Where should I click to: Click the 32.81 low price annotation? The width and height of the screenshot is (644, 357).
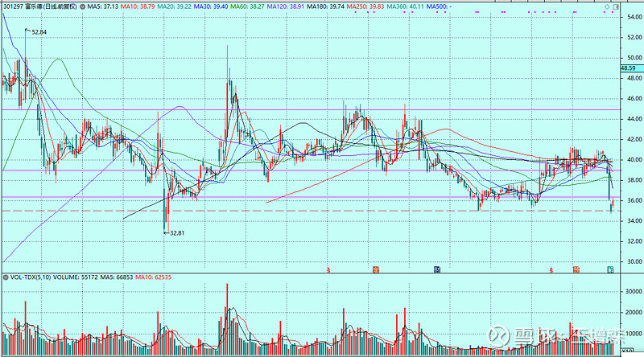(177, 233)
